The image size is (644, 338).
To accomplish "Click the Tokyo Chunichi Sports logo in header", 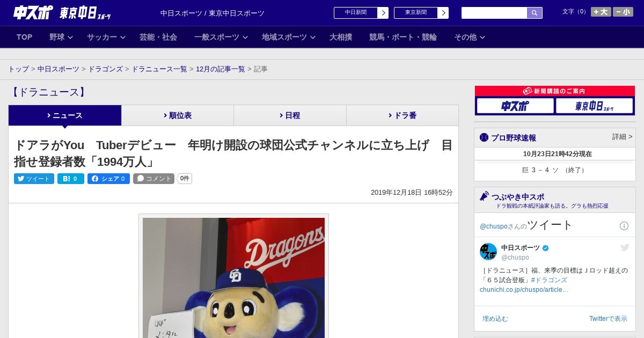I will [85, 13].
